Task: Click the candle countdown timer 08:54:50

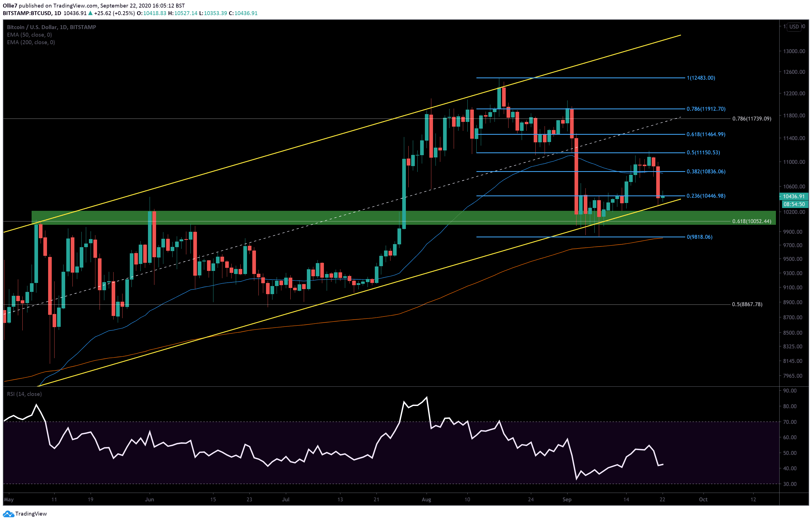Action: (794, 204)
